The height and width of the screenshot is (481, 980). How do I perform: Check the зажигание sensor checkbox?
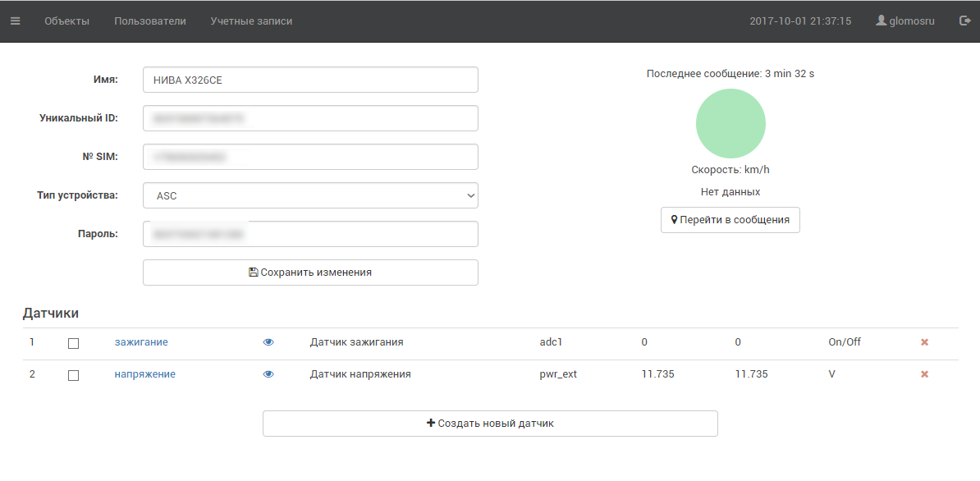(73, 343)
